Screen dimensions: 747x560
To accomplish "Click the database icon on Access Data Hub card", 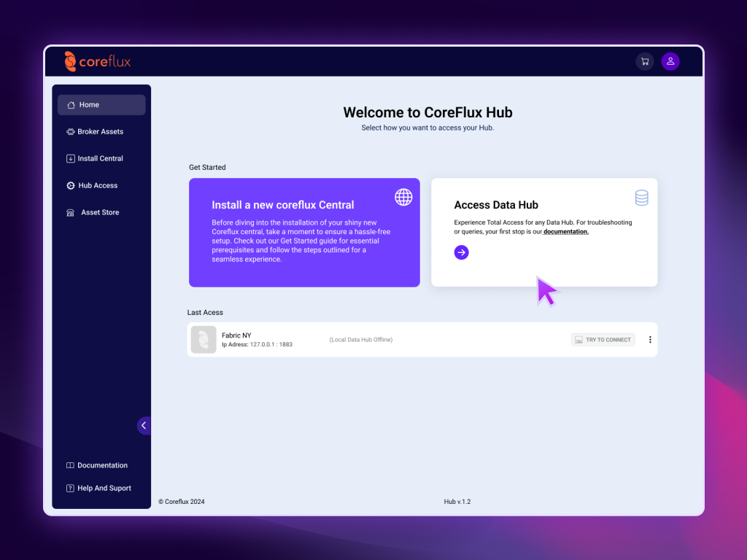I will coord(642,197).
